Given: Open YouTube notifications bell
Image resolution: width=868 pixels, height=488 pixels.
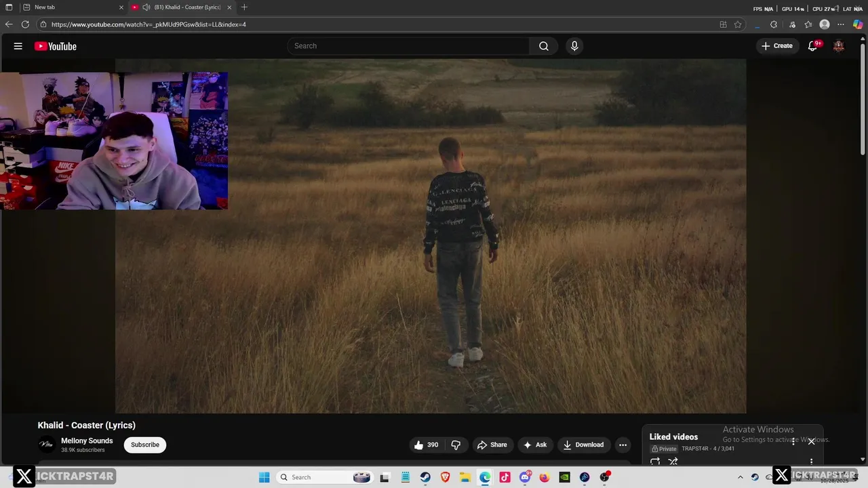Looking at the screenshot, I should (813, 46).
